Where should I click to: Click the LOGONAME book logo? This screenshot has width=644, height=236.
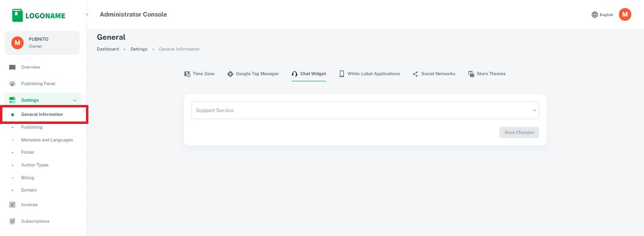[x=17, y=15]
